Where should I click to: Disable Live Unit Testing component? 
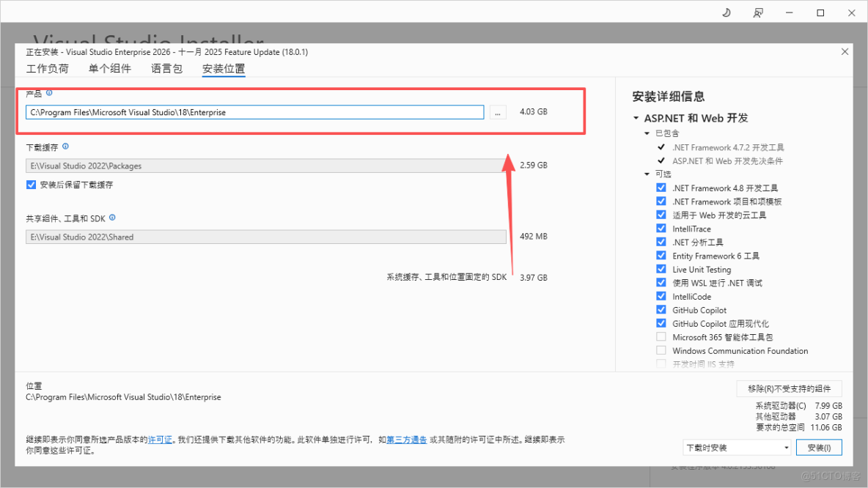pyautogui.click(x=661, y=269)
